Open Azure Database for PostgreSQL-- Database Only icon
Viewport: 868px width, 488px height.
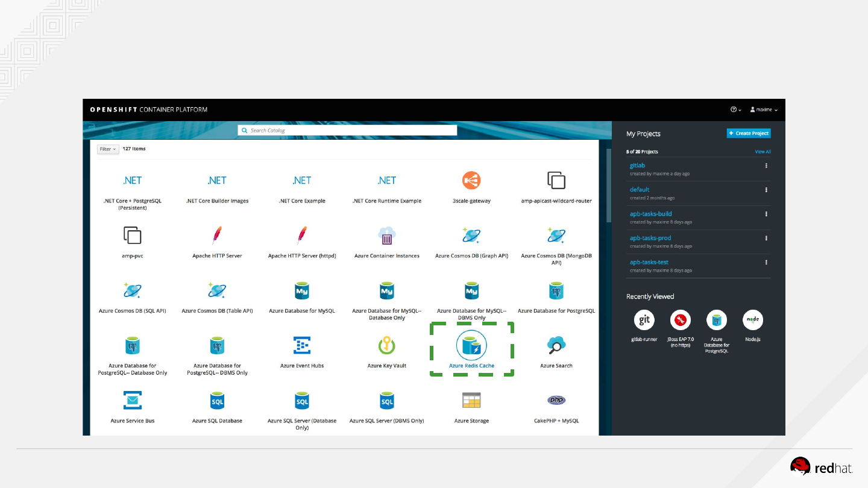(132, 345)
